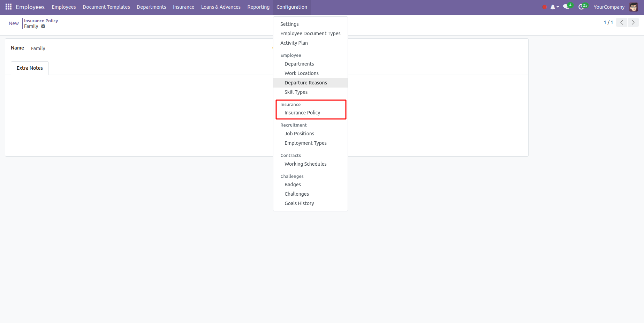Choose Work Locations entry
Screen dimensions: 644x323
[310, 73]
